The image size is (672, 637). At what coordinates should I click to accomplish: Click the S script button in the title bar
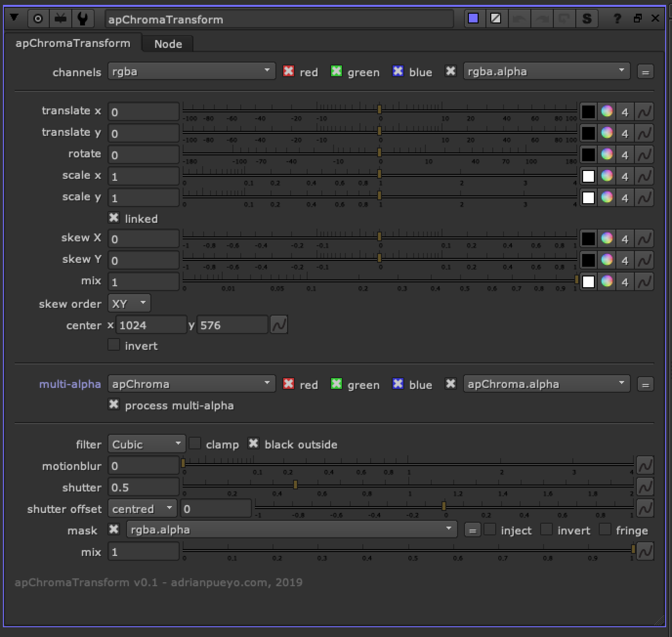[587, 19]
